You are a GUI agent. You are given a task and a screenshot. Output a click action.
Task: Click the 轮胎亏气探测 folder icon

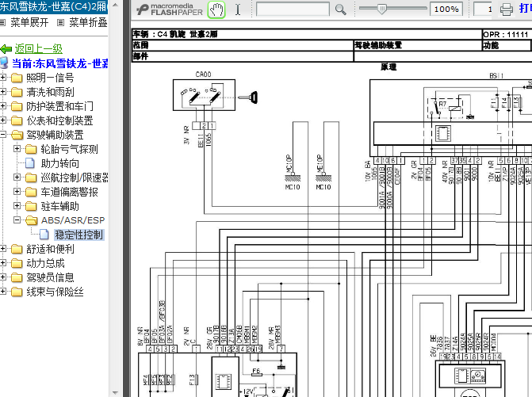(x=31, y=150)
